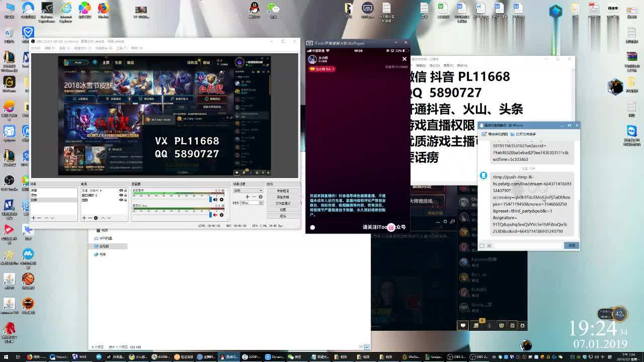Mute the desktop audio channel

[x=215, y=200]
